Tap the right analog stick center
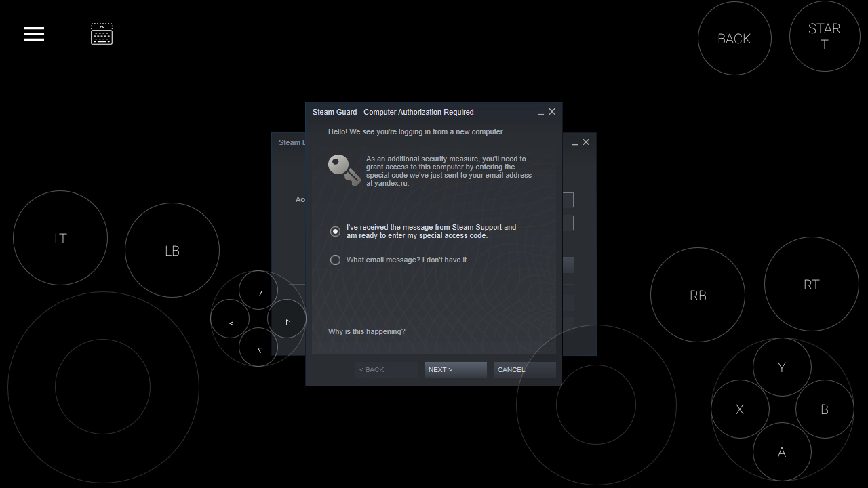The image size is (868, 488). click(596, 405)
